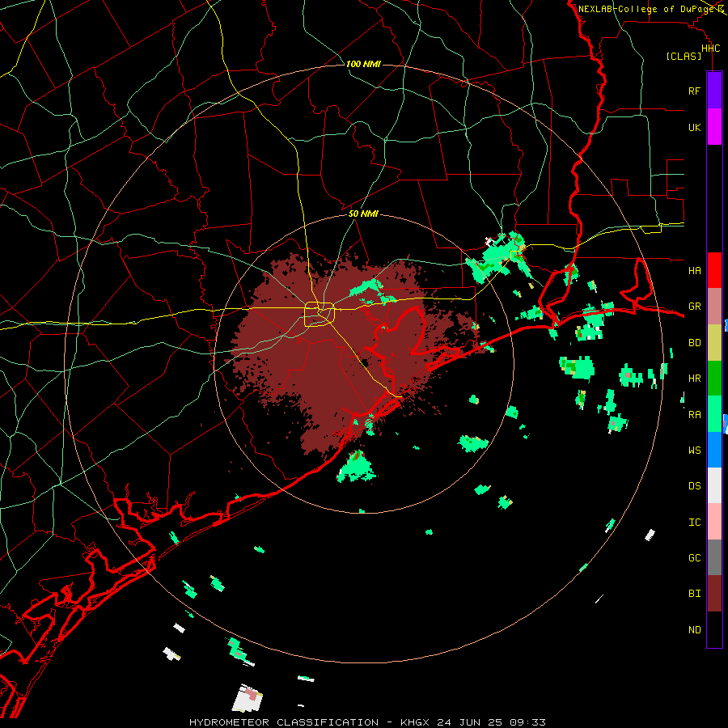Click the 'IC' legend label text
Image resolution: width=728 pixels, height=728 pixels.
(x=694, y=523)
